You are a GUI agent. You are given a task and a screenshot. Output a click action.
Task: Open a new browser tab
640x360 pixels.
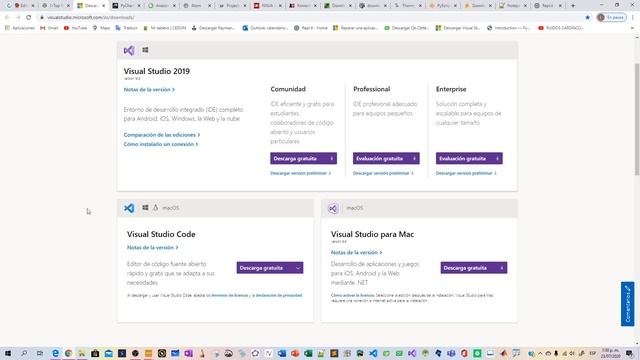[x=573, y=6]
